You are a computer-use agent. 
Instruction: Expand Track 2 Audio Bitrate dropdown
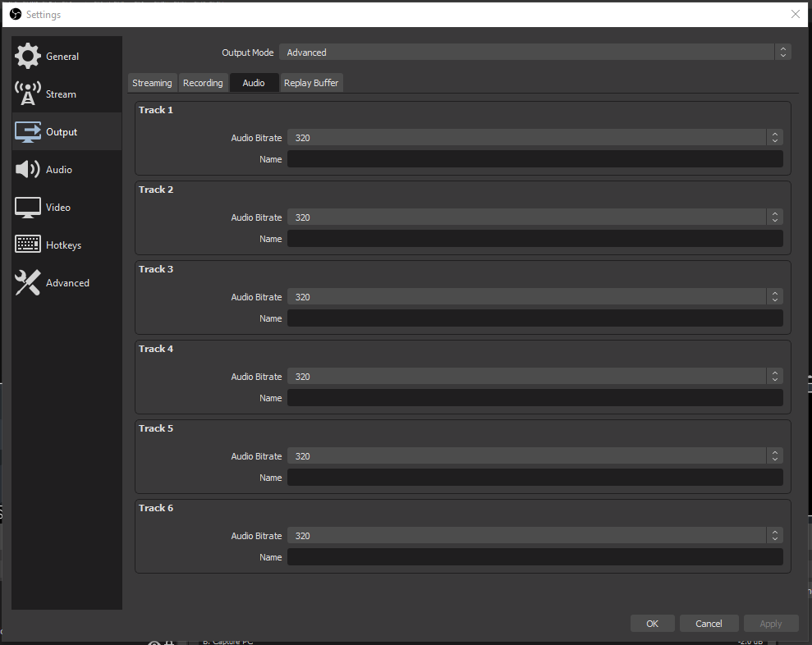[x=535, y=217]
